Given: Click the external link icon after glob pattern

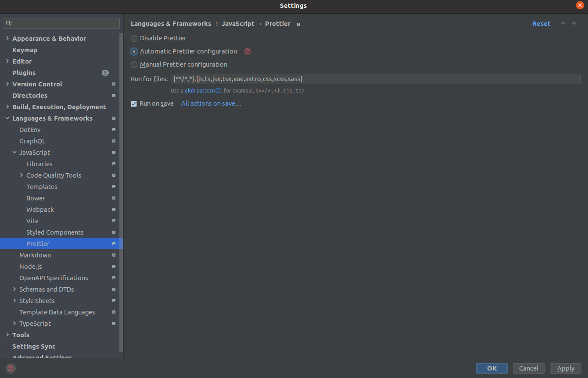Looking at the screenshot, I should (x=218, y=90).
